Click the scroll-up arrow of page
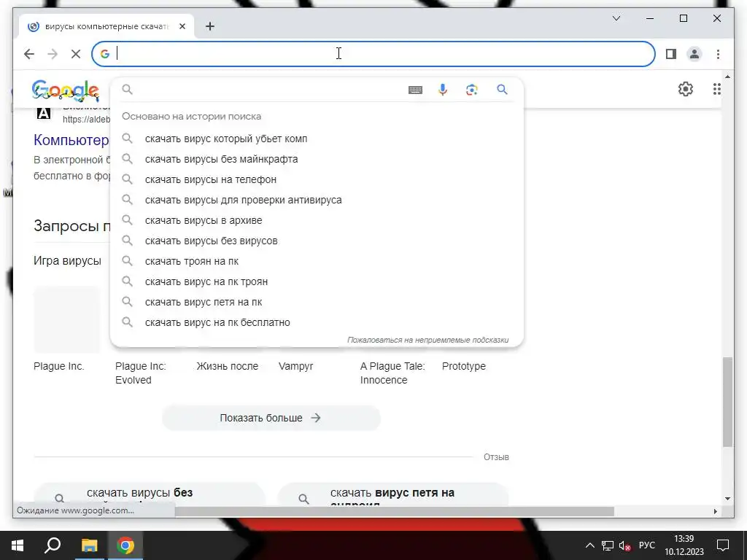 727,77
